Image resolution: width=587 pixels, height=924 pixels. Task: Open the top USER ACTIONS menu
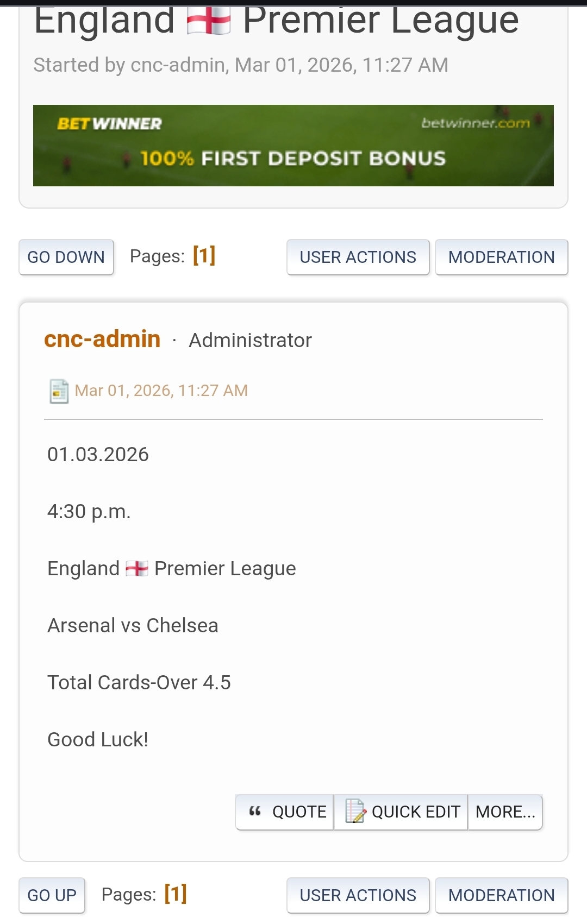tap(358, 257)
